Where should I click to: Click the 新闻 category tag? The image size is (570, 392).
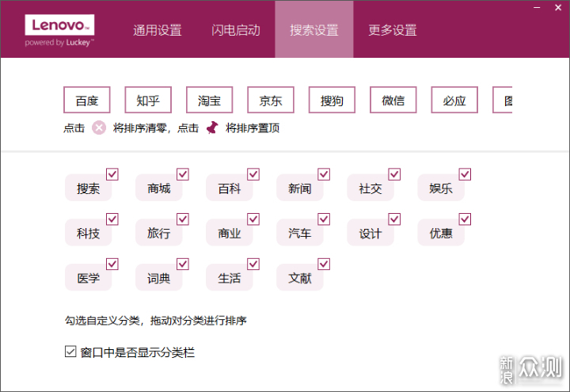coord(300,188)
